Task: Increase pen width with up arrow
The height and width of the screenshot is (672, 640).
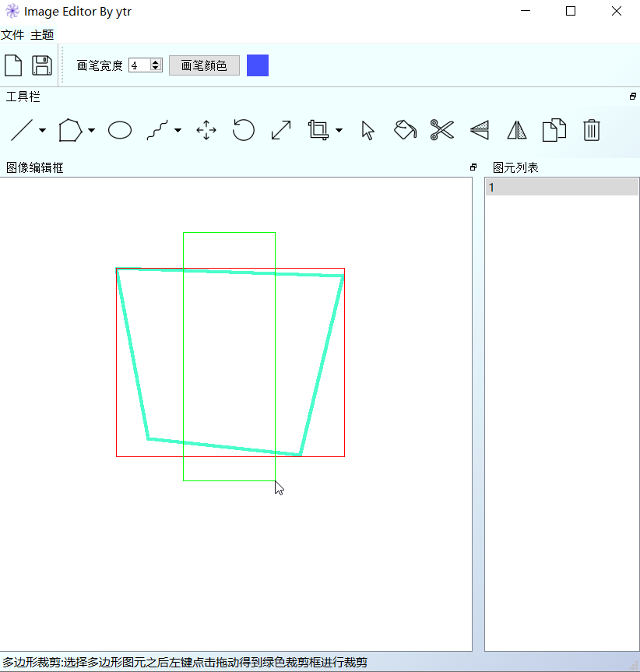Action: pyautogui.click(x=156, y=62)
